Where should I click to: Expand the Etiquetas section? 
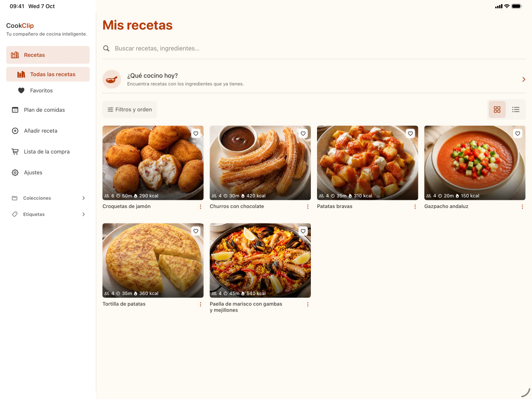pyautogui.click(x=48, y=214)
